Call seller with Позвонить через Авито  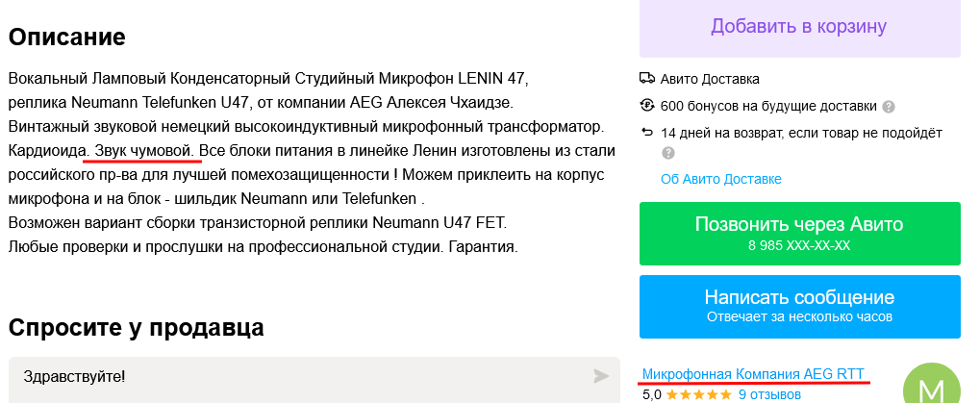(800, 234)
